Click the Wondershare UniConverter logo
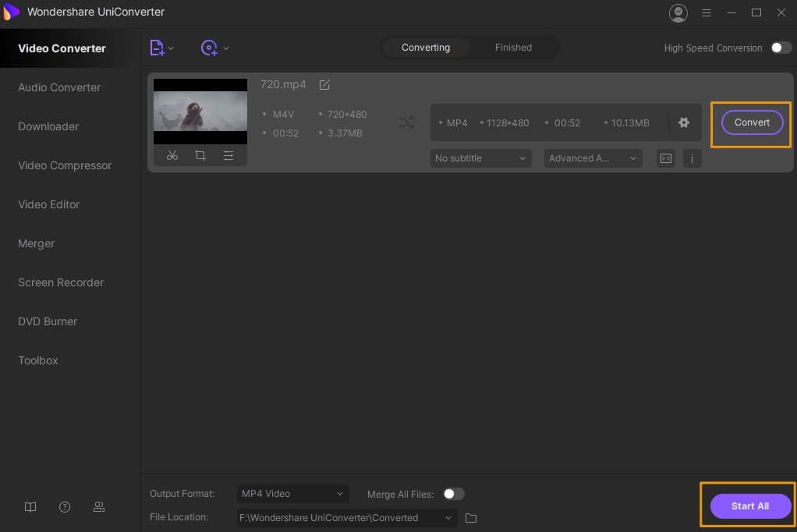 (x=11, y=12)
